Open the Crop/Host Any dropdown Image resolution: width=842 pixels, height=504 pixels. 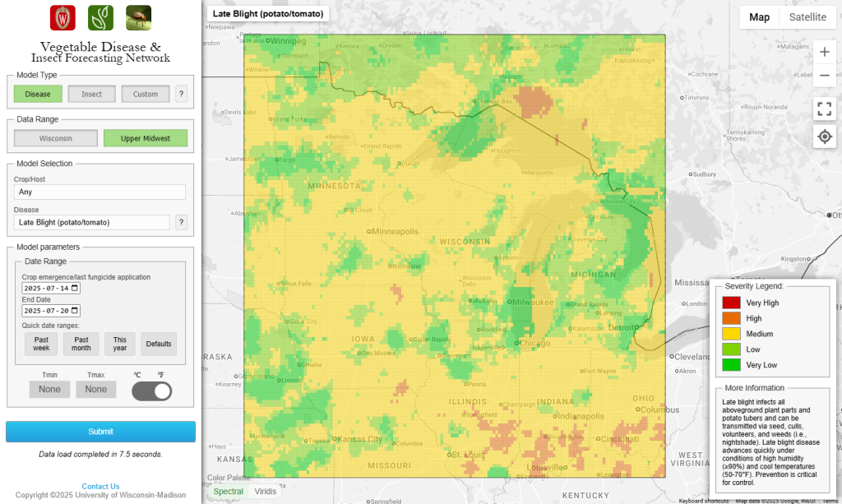[x=99, y=192]
